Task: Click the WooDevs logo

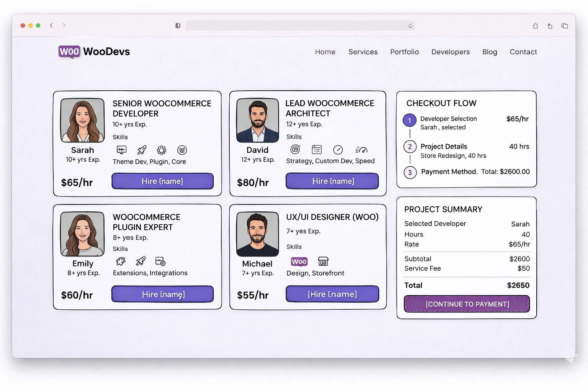Action: click(x=94, y=52)
